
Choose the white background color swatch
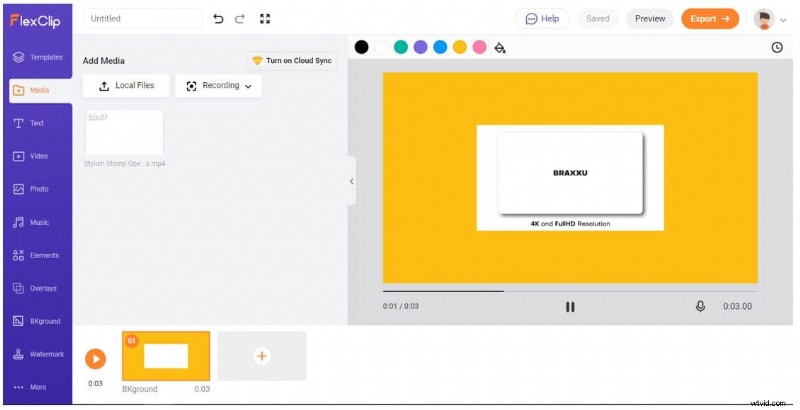[x=381, y=47]
